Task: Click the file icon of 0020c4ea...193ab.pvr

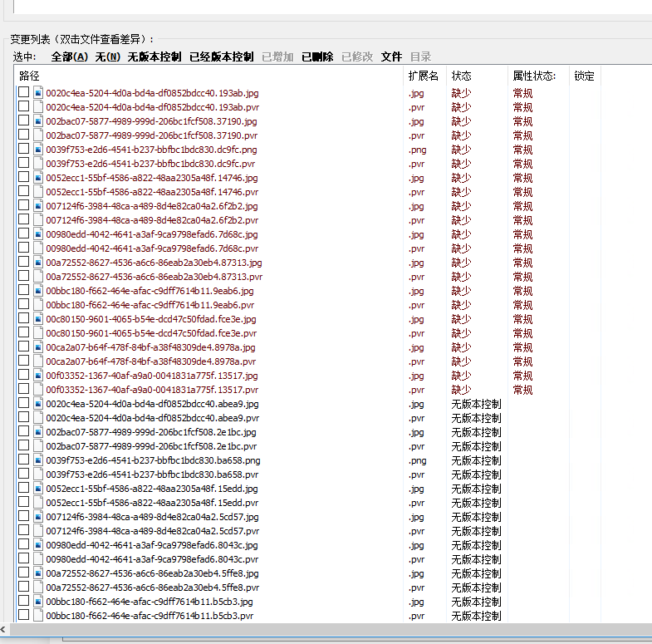Action: (x=38, y=107)
